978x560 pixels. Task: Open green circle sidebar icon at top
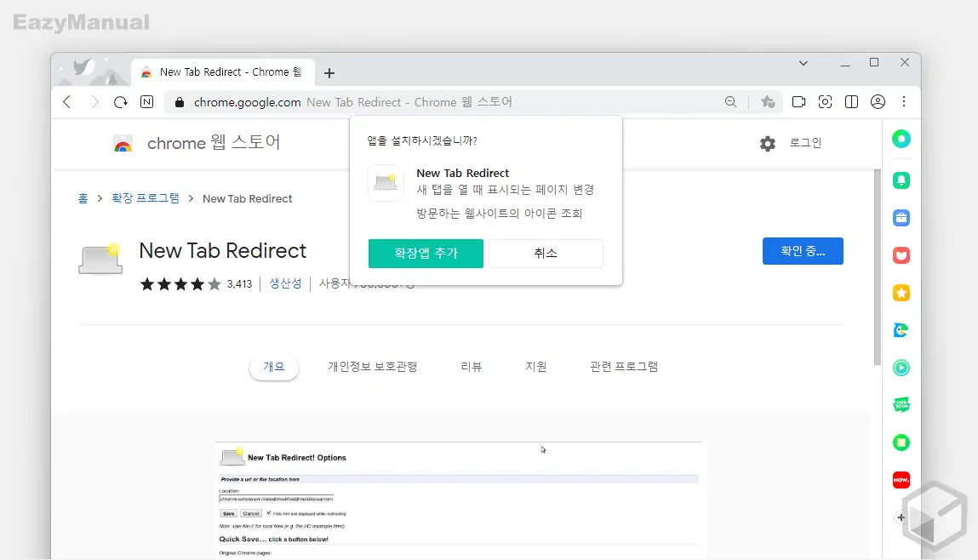coord(901,139)
